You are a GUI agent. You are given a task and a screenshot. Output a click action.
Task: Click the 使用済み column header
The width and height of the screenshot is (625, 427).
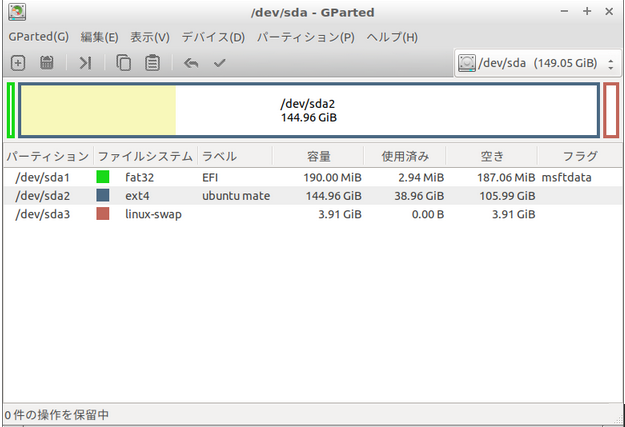[405, 156]
